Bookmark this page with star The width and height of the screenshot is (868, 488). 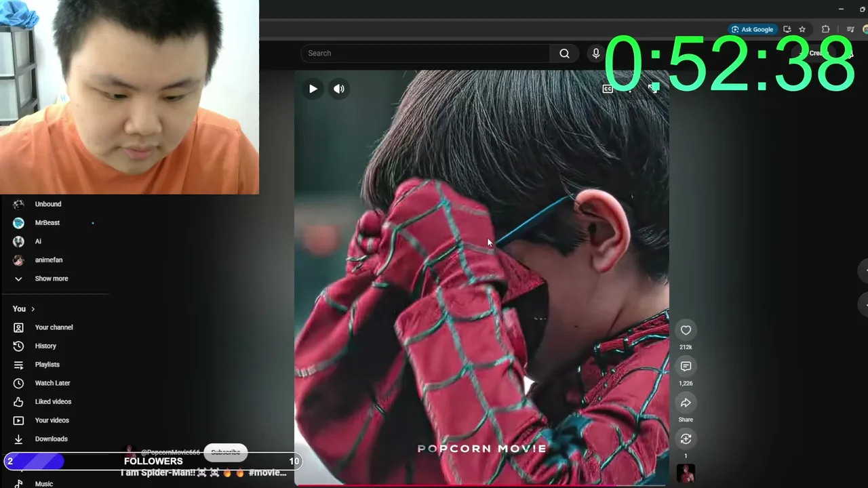tap(802, 29)
